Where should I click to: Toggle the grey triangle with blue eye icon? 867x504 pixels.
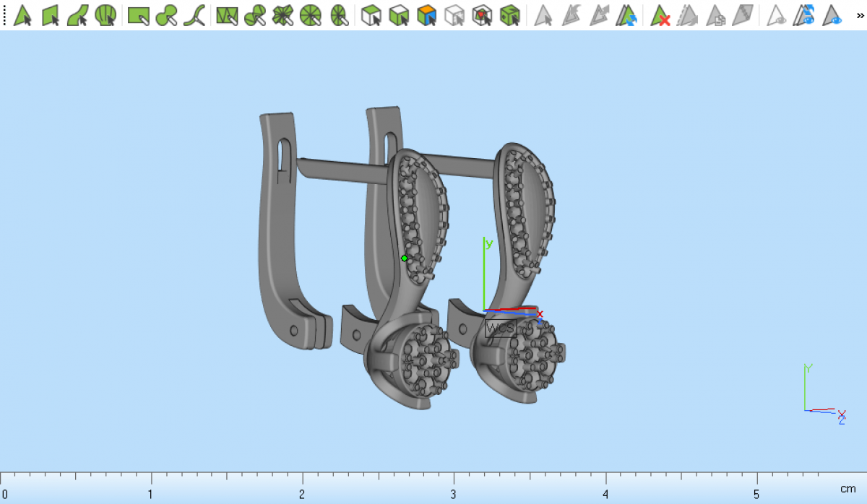[x=832, y=15]
